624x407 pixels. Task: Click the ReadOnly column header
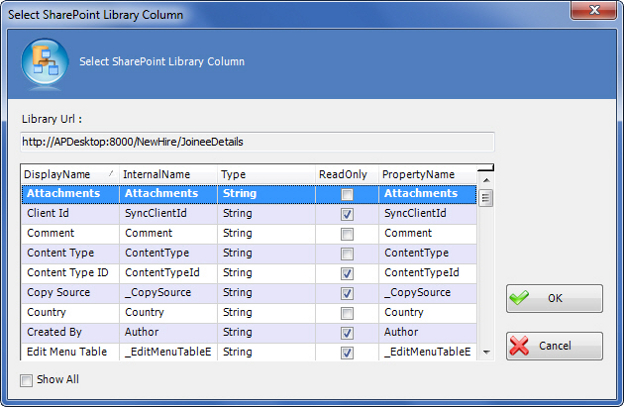click(x=345, y=174)
